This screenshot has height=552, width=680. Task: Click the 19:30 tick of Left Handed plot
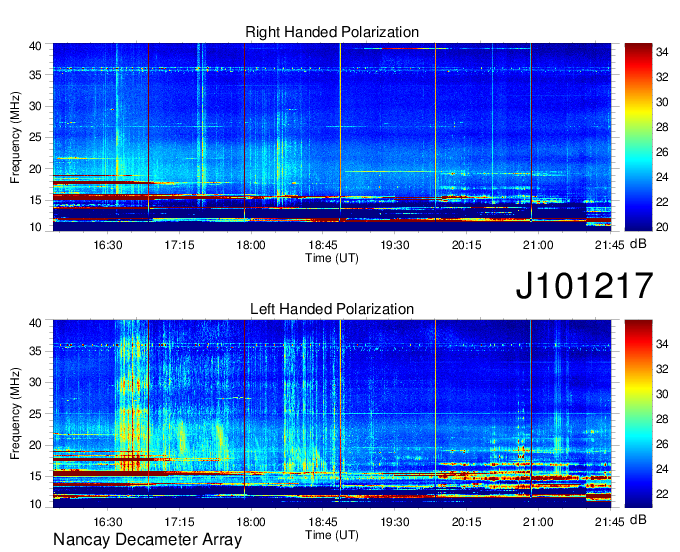tap(395, 522)
